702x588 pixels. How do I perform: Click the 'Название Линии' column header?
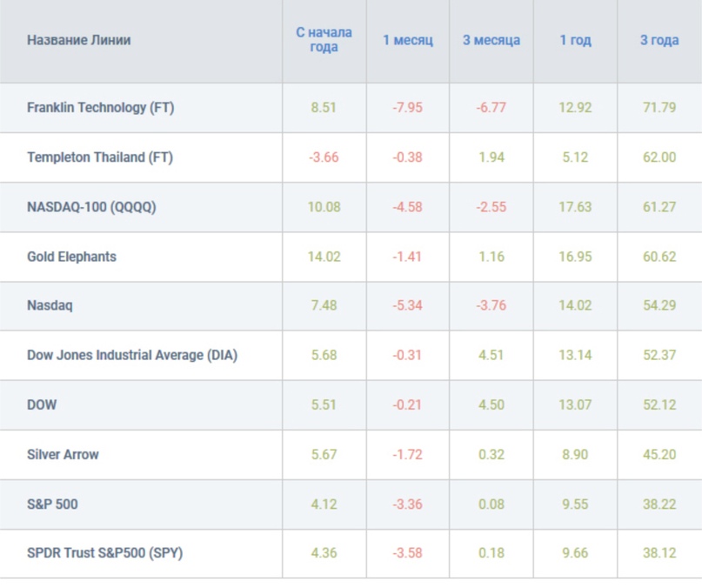click(79, 40)
